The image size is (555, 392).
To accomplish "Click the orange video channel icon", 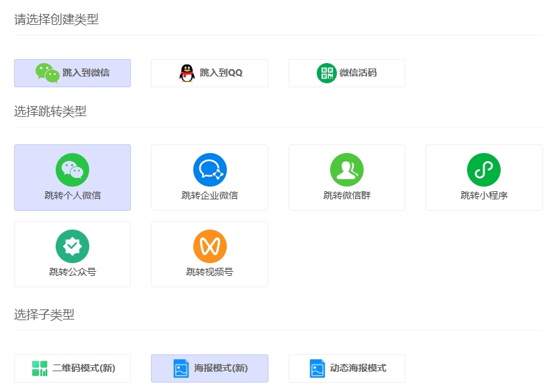I will (x=210, y=246).
